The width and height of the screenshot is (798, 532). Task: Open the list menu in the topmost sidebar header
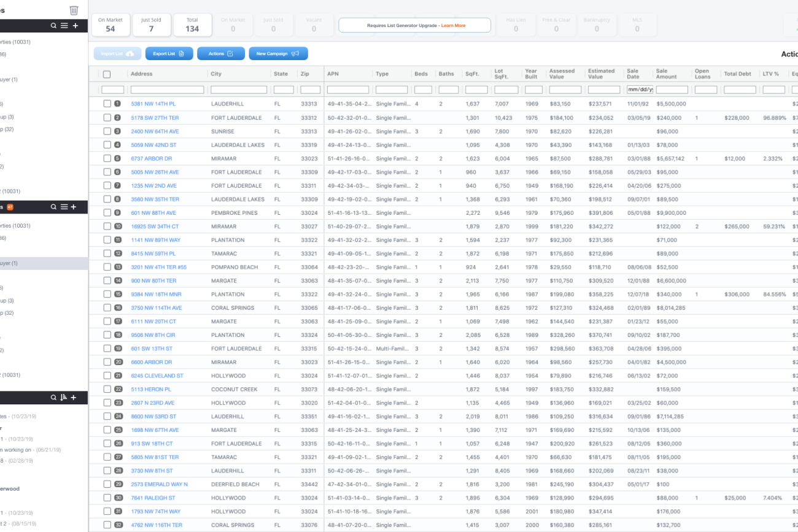(x=64, y=26)
